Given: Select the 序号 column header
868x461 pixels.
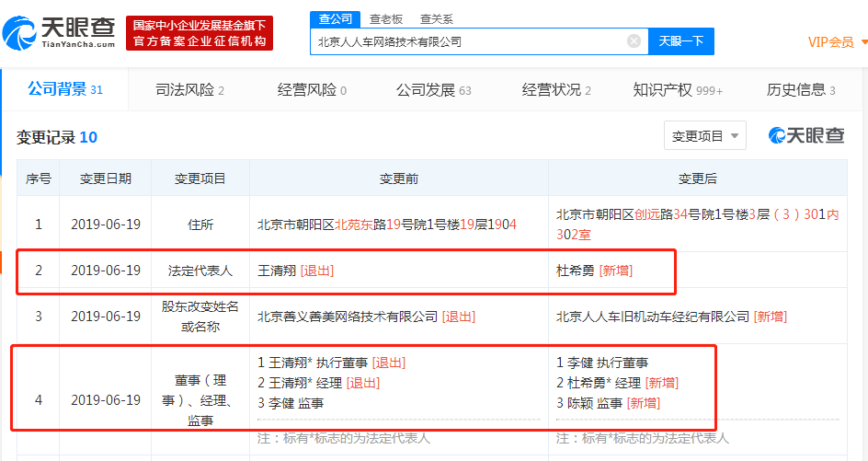Looking at the screenshot, I should coord(39,179).
